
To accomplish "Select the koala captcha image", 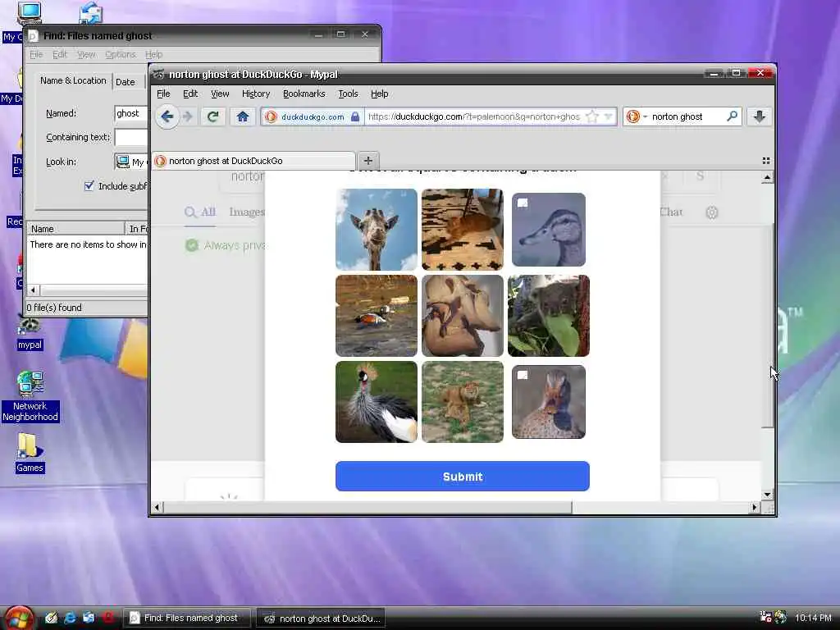I will tap(549, 316).
